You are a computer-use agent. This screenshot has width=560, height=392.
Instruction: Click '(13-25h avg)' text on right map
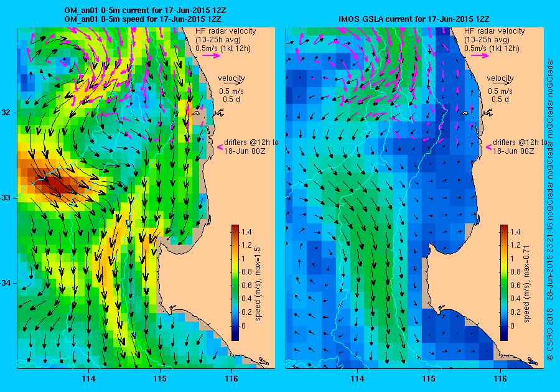click(x=487, y=40)
